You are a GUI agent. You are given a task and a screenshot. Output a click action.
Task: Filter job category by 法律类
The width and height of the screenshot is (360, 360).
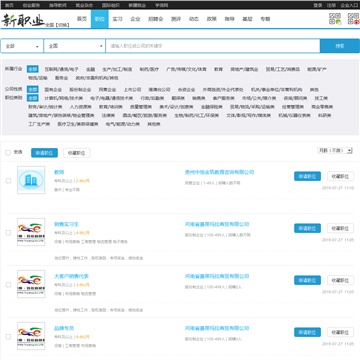click(x=108, y=116)
